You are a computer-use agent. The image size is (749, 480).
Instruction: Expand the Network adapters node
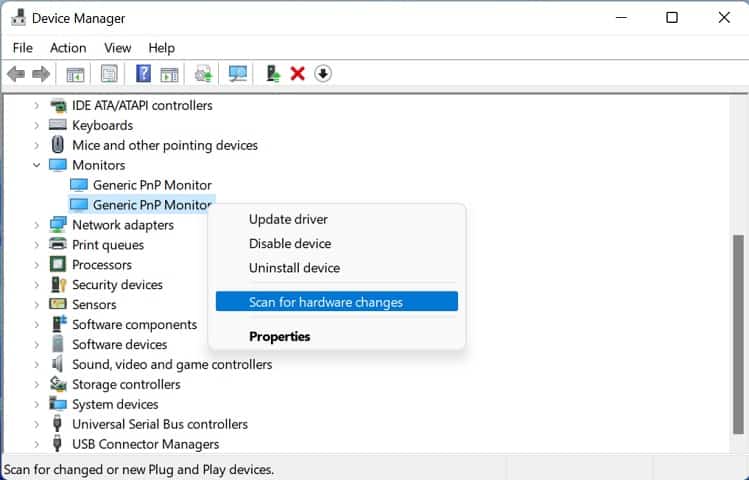click(x=36, y=225)
